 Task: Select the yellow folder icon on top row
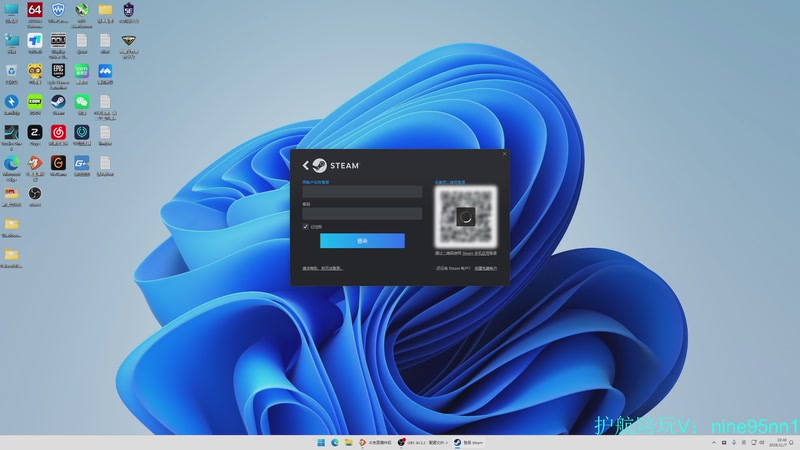coord(105,10)
